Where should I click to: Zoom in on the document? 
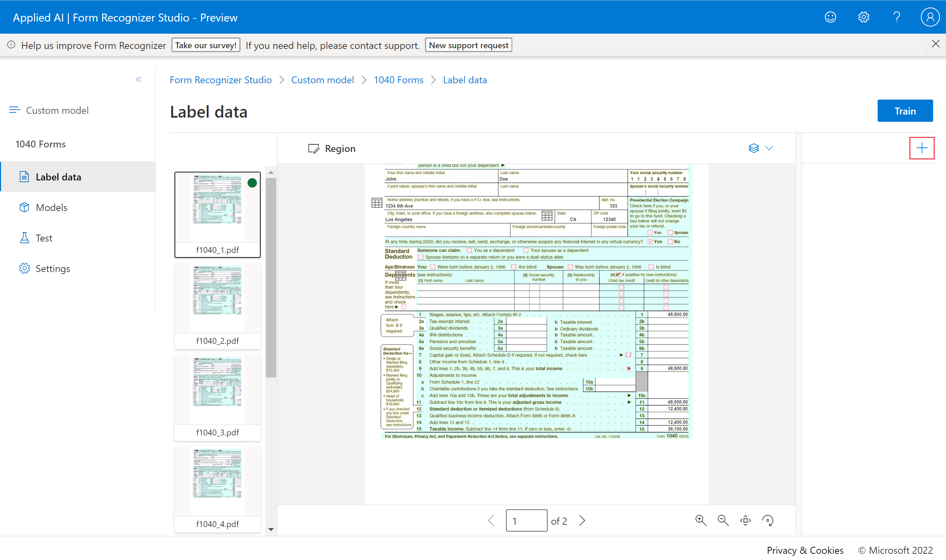point(700,520)
